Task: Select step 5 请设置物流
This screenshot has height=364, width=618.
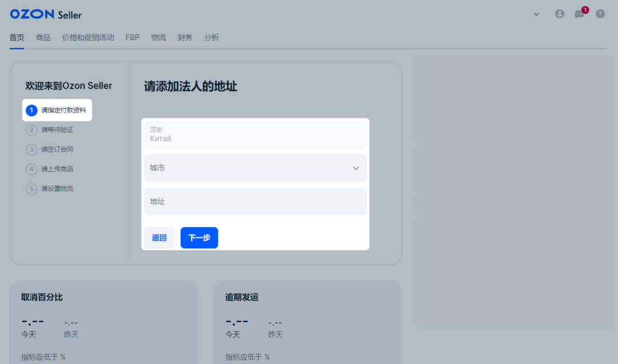Action: click(x=50, y=188)
